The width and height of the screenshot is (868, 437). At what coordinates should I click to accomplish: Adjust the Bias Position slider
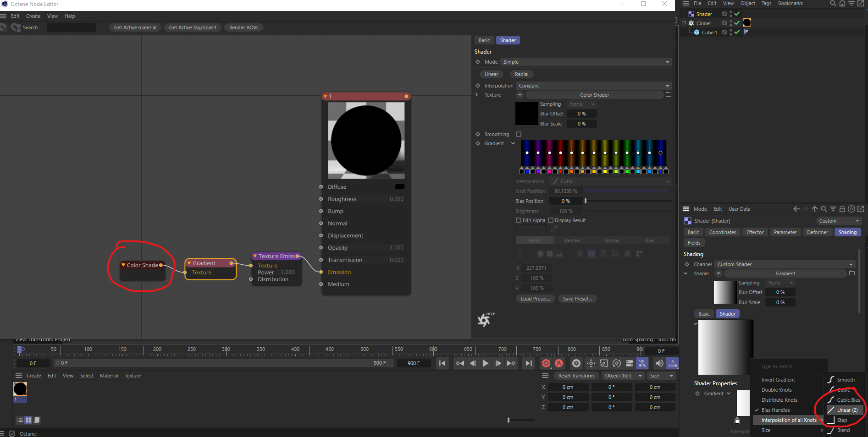pyautogui.click(x=586, y=201)
